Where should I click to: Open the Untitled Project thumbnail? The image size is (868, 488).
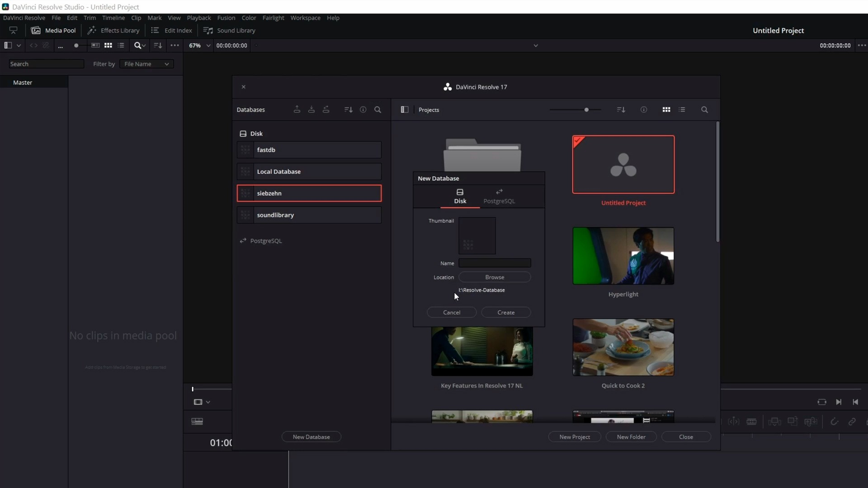click(623, 164)
